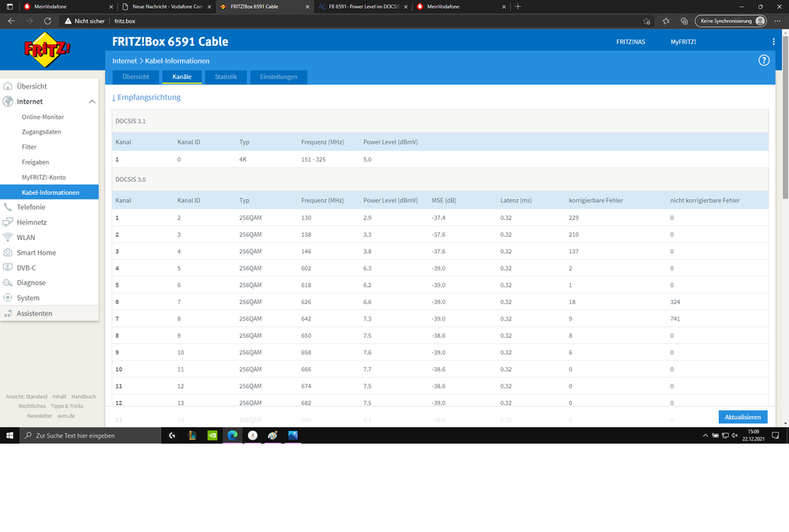Switch to the Übersicht tab
Screen dimensions: 789x532
pos(135,77)
